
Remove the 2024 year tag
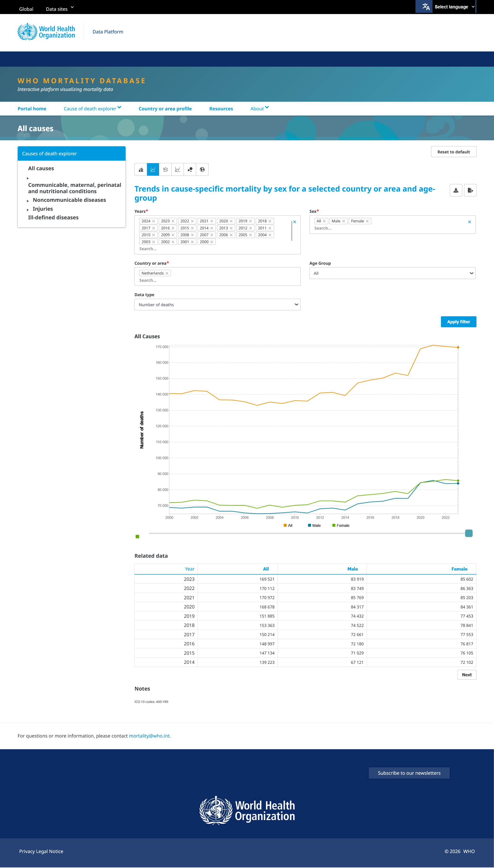pyautogui.click(x=154, y=221)
